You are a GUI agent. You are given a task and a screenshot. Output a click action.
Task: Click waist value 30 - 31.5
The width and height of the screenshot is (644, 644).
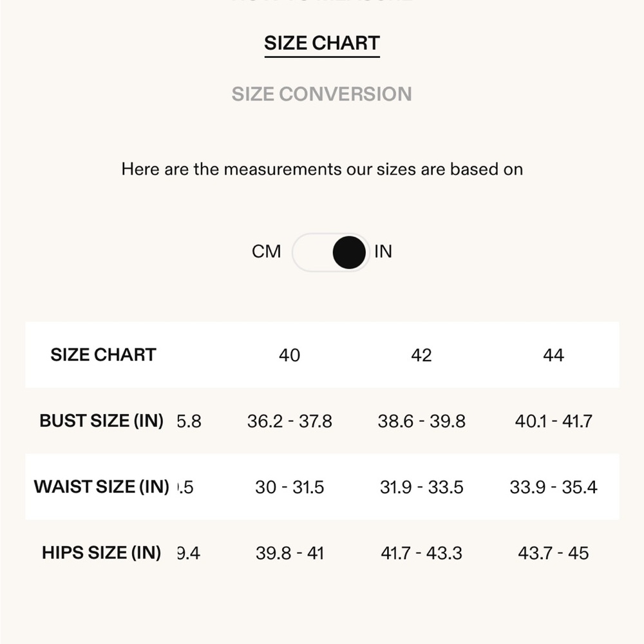(290, 487)
